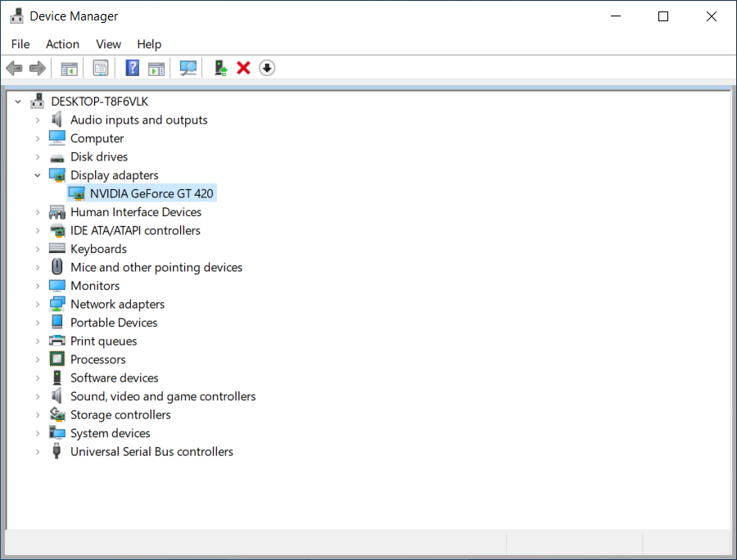
Task: Expand Mice and other pointing devices
Action: (x=38, y=268)
